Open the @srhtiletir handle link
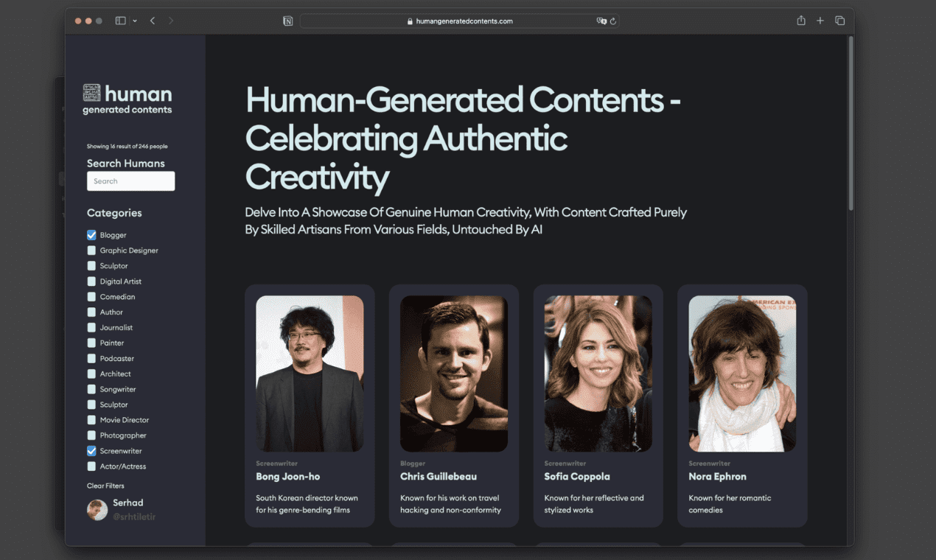The image size is (936, 560). click(134, 517)
